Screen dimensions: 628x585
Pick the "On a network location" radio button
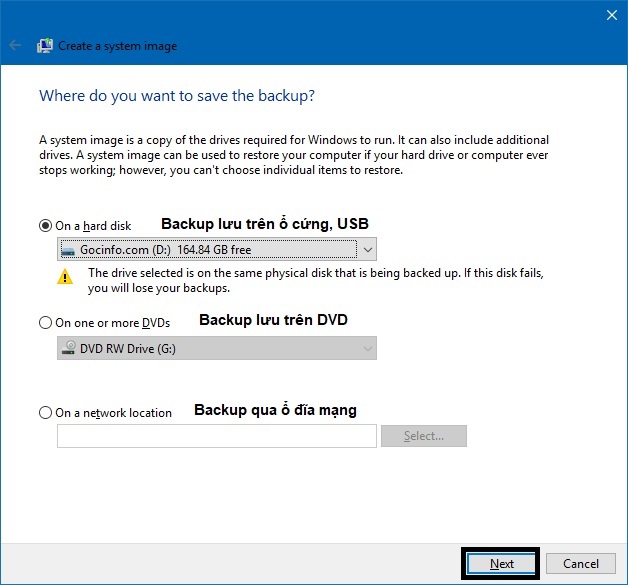(x=45, y=412)
